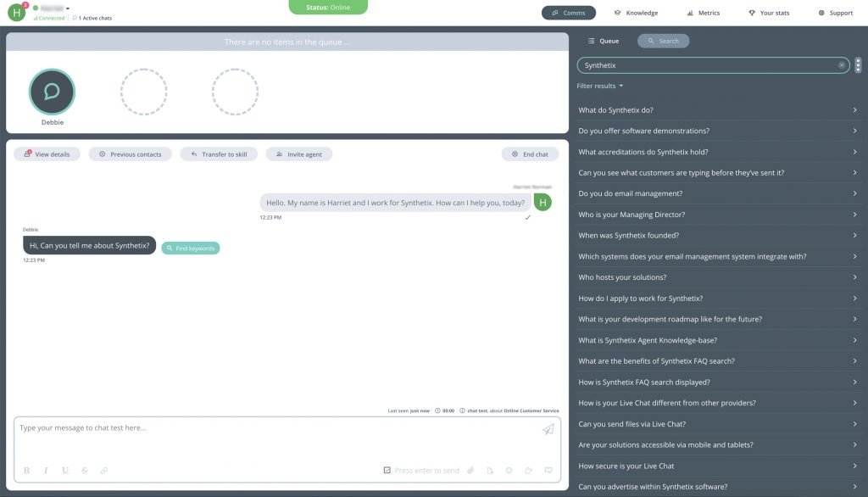Expand the Filter results dropdown
The image size is (868, 497).
599,86
